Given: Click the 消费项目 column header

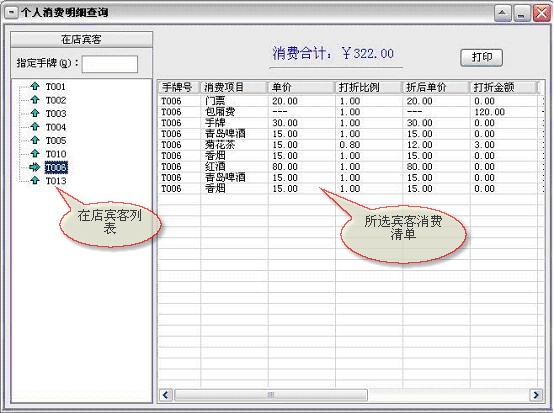Looking at the screenshot, I should point(234,87).
